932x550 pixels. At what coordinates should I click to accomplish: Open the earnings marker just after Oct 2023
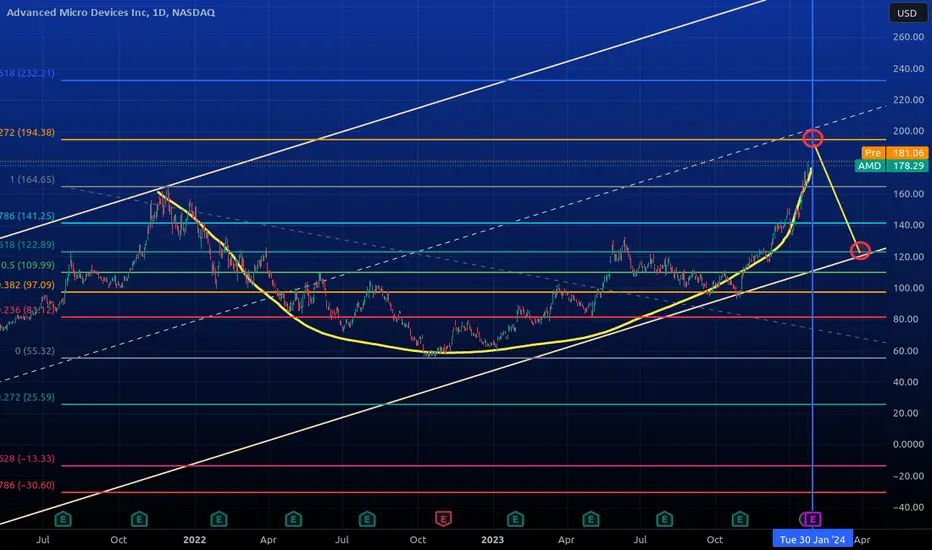pos(739,519)
